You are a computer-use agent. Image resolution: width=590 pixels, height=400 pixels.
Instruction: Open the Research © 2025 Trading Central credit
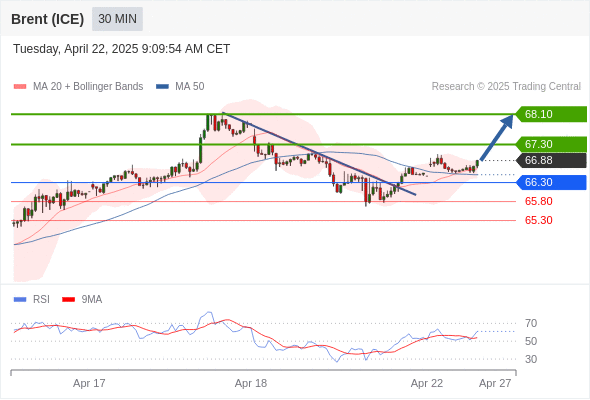(x=506, y=87)
